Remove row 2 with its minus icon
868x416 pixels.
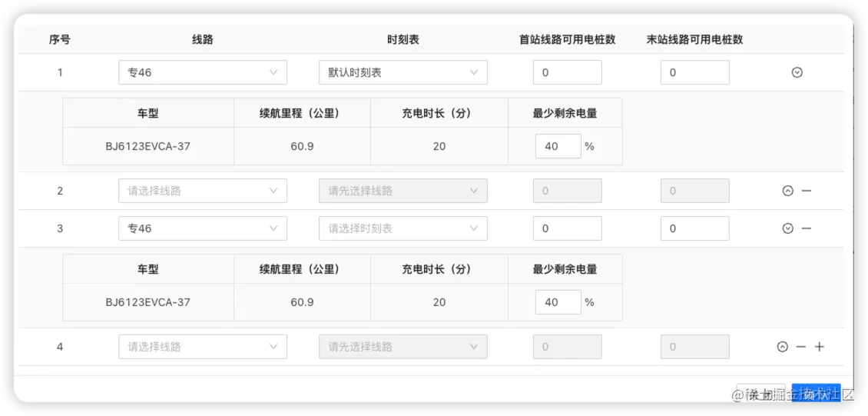[x=807, y=191]
